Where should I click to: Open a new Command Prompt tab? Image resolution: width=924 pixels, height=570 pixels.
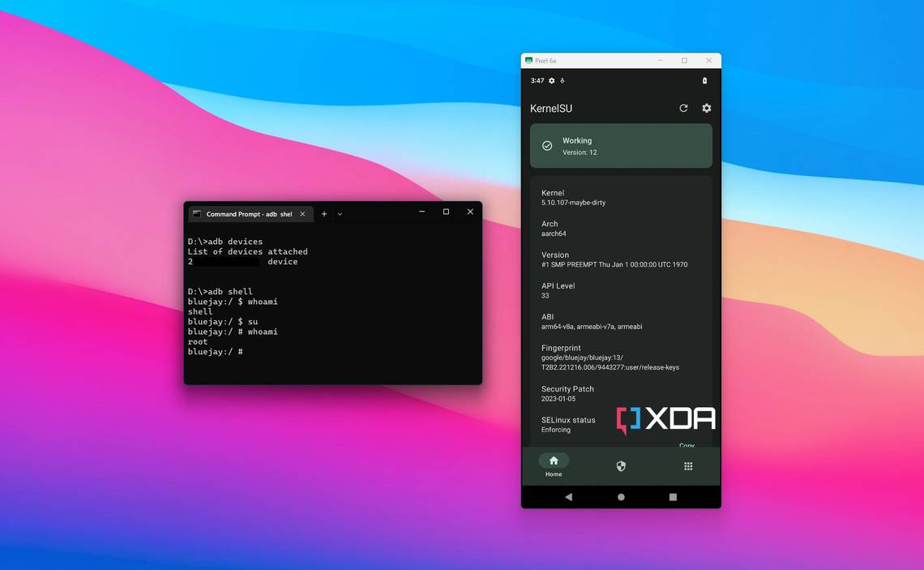click(x=324, y=214)
